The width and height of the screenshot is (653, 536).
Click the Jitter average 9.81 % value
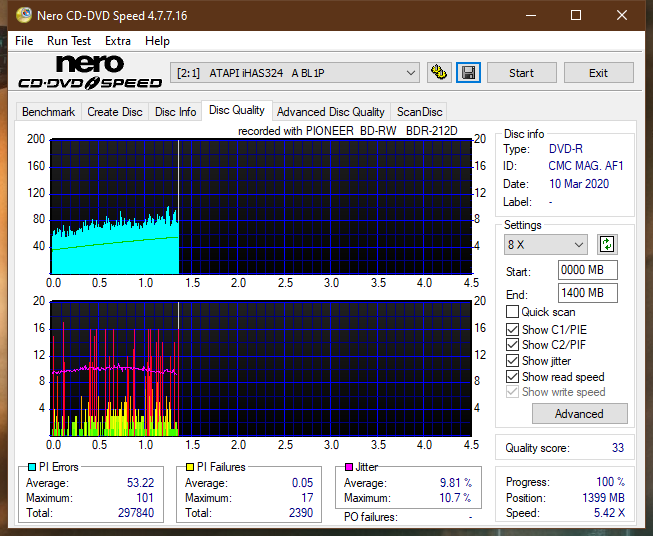click(x=456, y=483)
